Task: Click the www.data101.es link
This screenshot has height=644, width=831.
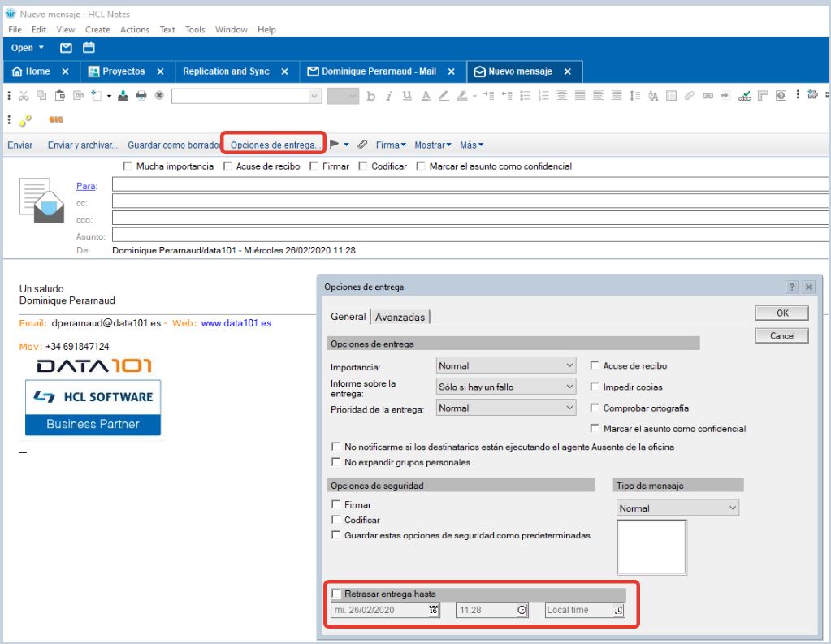Action: [236, 322]
